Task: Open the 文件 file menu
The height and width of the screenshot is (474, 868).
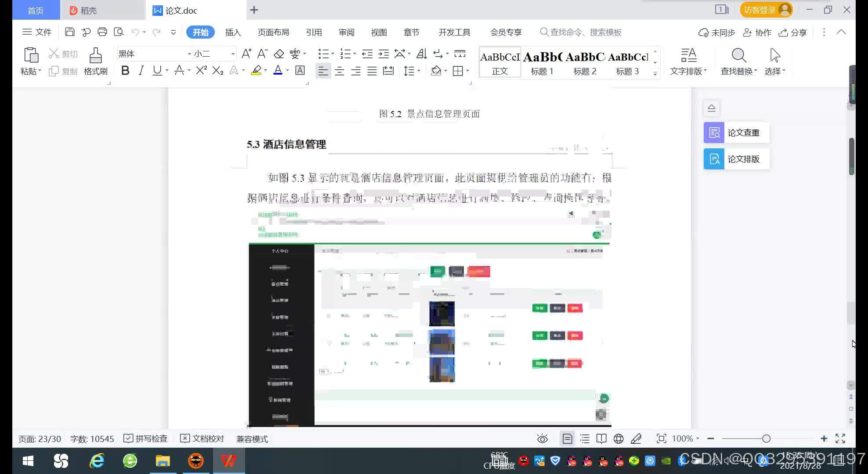Action: coord(37,32)
